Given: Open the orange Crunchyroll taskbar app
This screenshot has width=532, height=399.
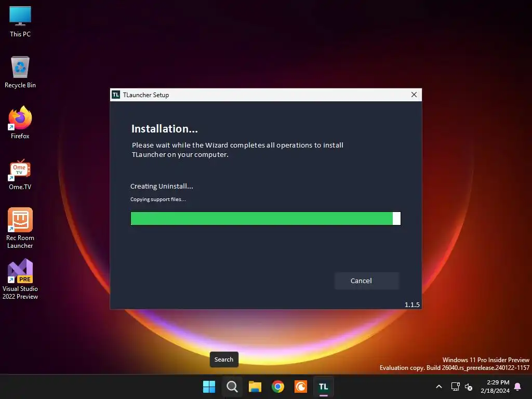Looking at the screenshot, I should point(301,387).
